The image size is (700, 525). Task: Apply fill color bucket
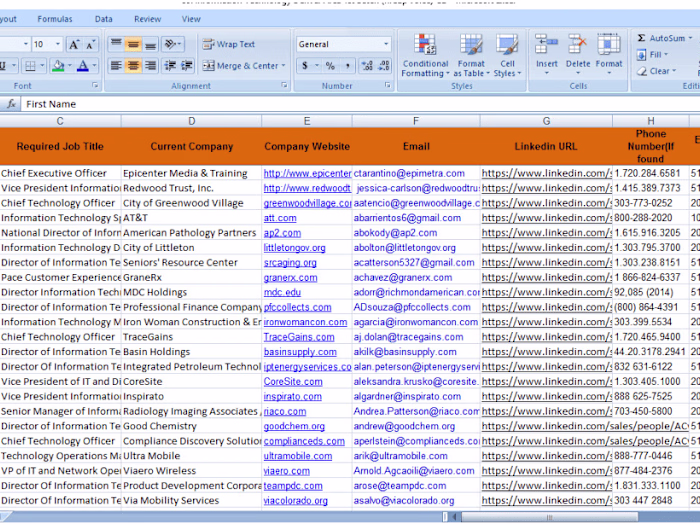pyautogui.click(x=58, y=66)
